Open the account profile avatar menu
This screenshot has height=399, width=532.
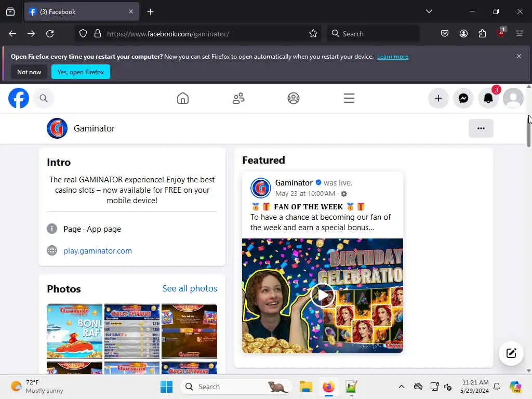point(513,98)
